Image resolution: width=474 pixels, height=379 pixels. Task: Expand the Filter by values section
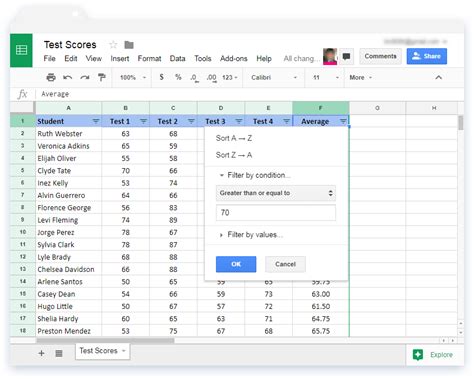[221, 235]
